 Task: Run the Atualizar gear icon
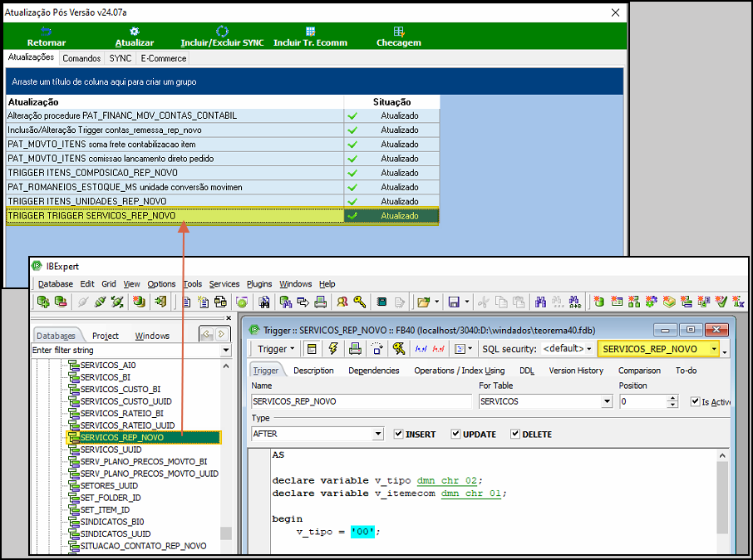[135, 32]
